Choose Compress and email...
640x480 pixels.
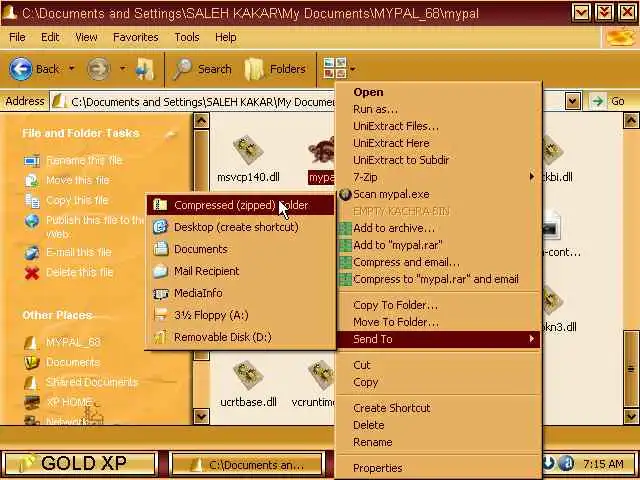[x=438, y=262]
